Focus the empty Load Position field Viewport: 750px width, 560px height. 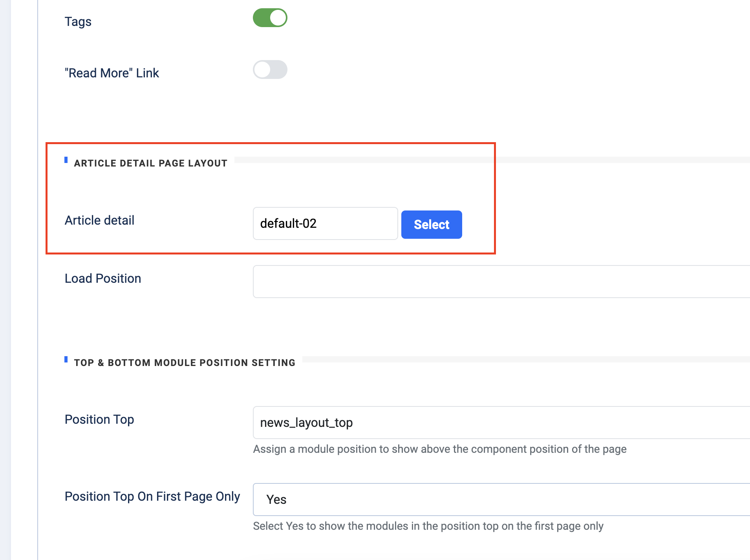coord(501,282)
